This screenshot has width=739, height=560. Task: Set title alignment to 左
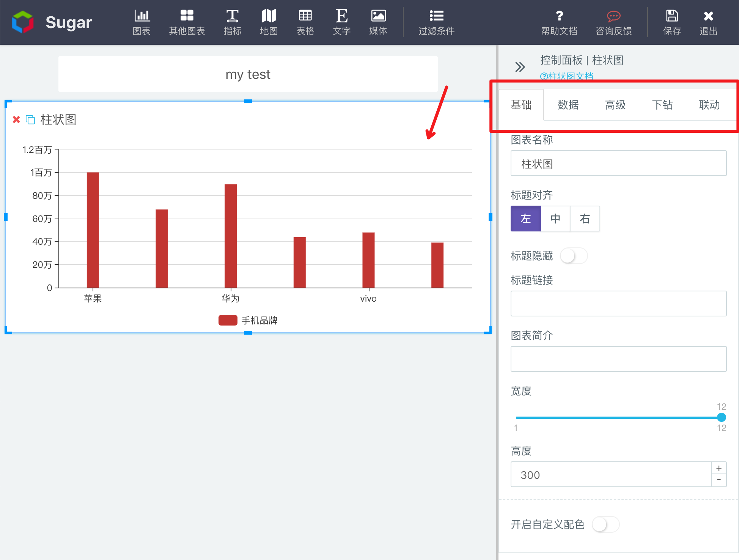526,219
